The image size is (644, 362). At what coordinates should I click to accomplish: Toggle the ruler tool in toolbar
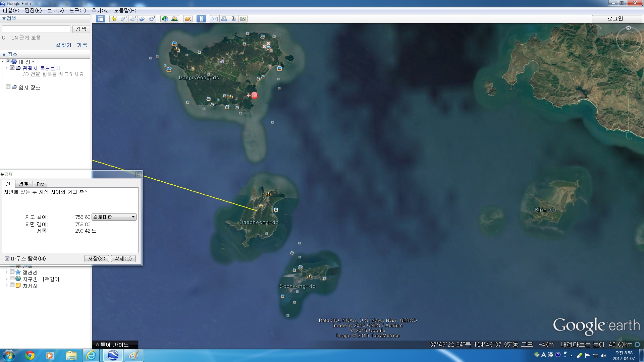pos(201,19)
